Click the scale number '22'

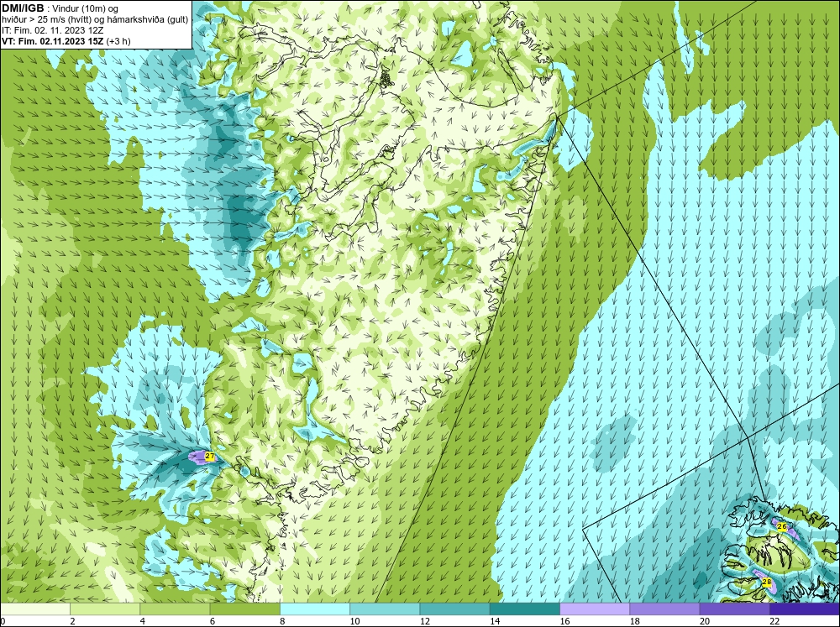pyautogui.click(x=774, y=621)
